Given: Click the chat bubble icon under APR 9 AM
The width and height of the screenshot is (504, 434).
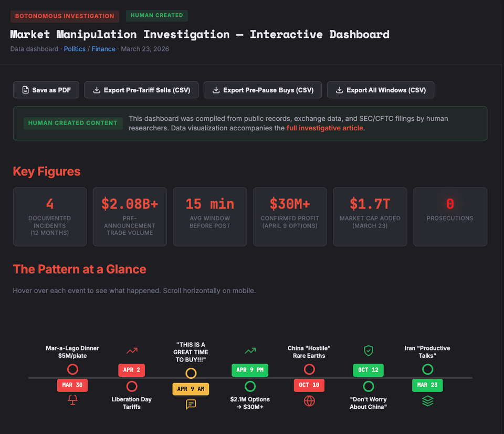Looking at the screenshot, I should coord(191,404).
